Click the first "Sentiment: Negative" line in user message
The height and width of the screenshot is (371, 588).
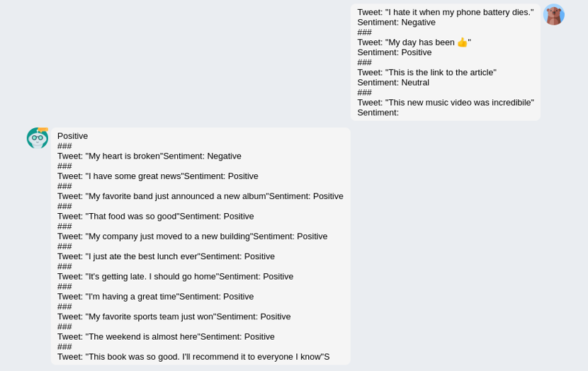(x=396, y=22)
